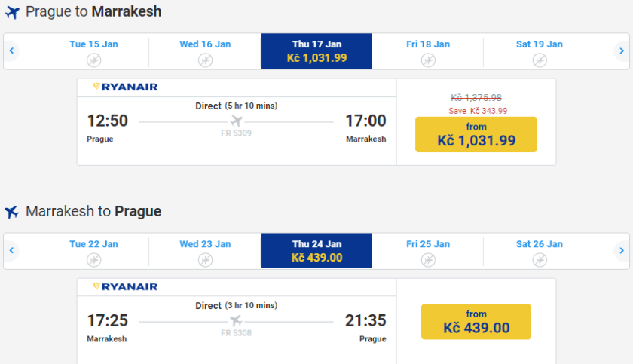633x364 pixels.
Task: Select the Thu 24 Jan return date tab
Action: click(316, 251)
